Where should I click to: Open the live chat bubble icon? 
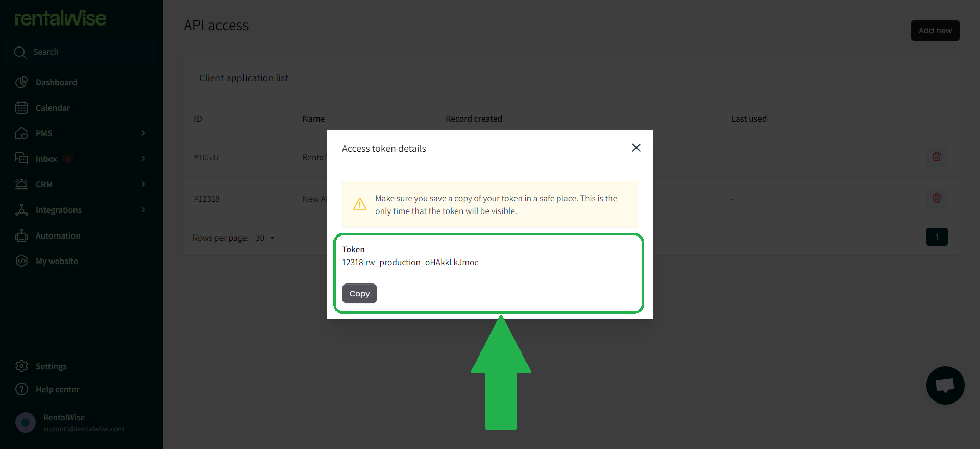[945, 385]
